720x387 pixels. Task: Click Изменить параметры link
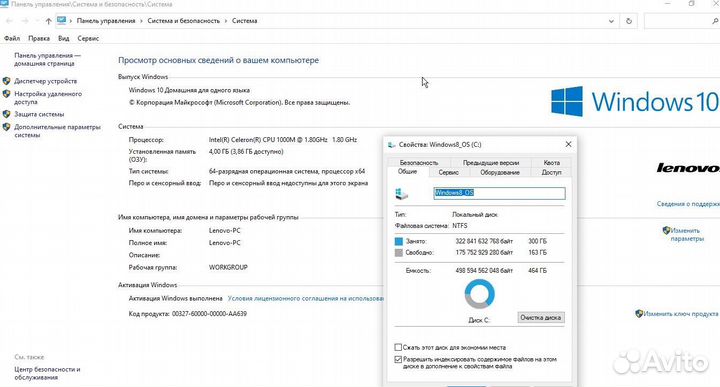tap(686, 234)
